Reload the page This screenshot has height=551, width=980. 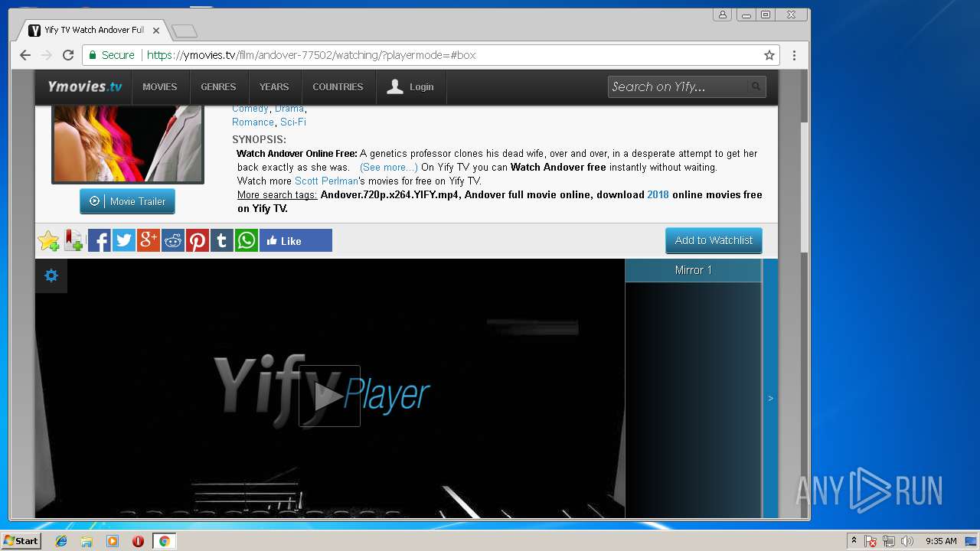click(x=68, y=55)
